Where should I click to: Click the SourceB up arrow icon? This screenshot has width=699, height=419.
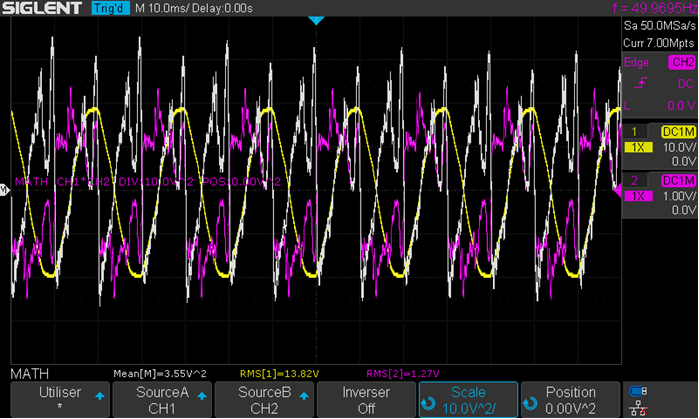304,396
